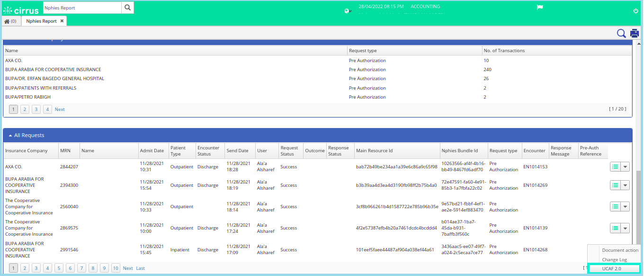Click the power logout icon
This screenshot has width=644, height=276.
click(635, 11)
